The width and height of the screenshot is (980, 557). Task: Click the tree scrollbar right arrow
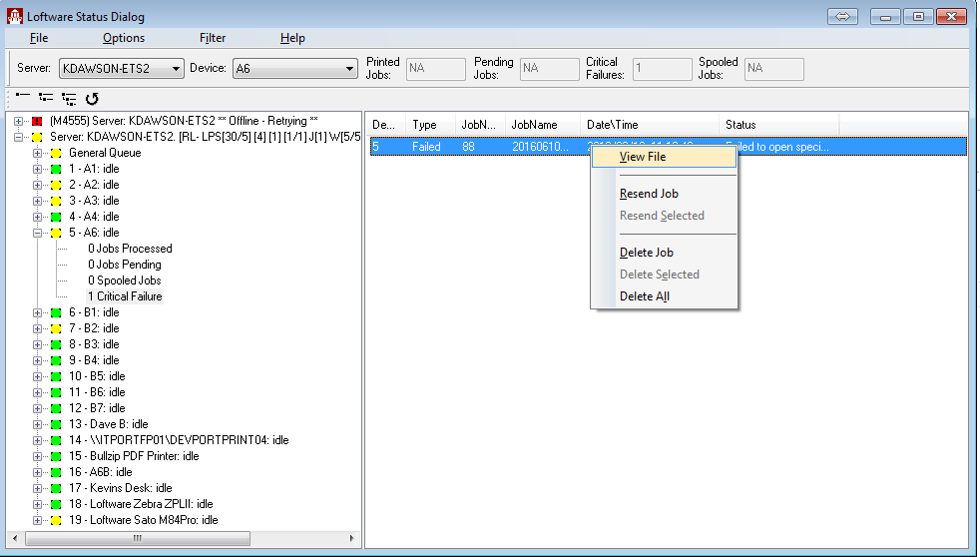(351, 538)
